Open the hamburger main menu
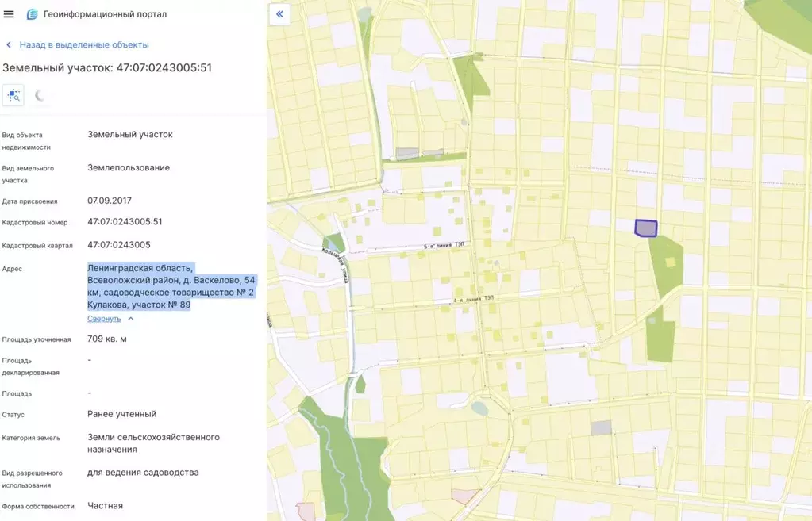 coord(10,14)
